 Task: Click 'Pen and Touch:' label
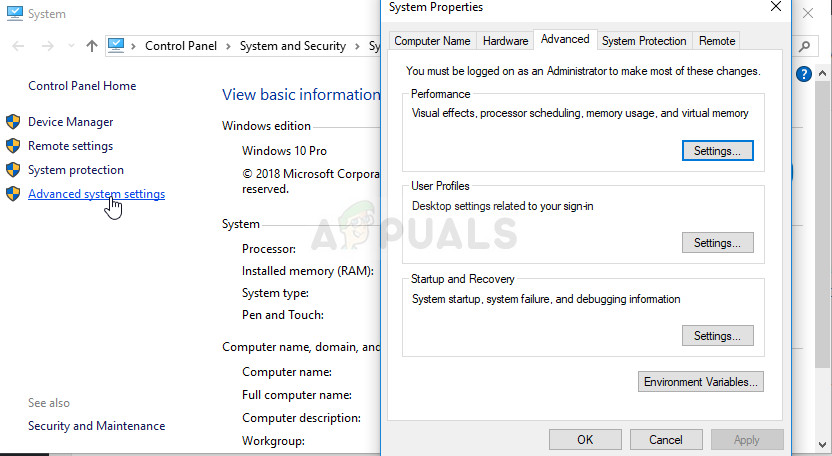(283, 315)
